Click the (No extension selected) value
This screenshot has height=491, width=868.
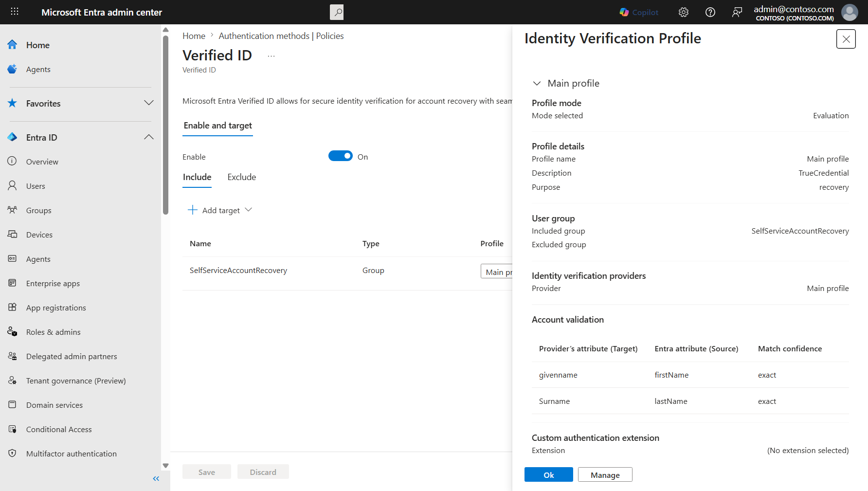[x=808, y=451]
